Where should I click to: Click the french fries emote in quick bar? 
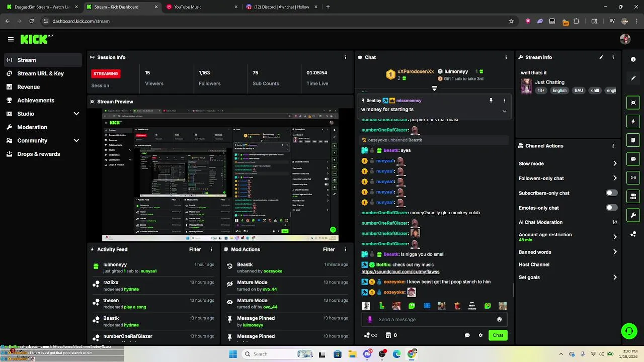[x=457, y=306]
